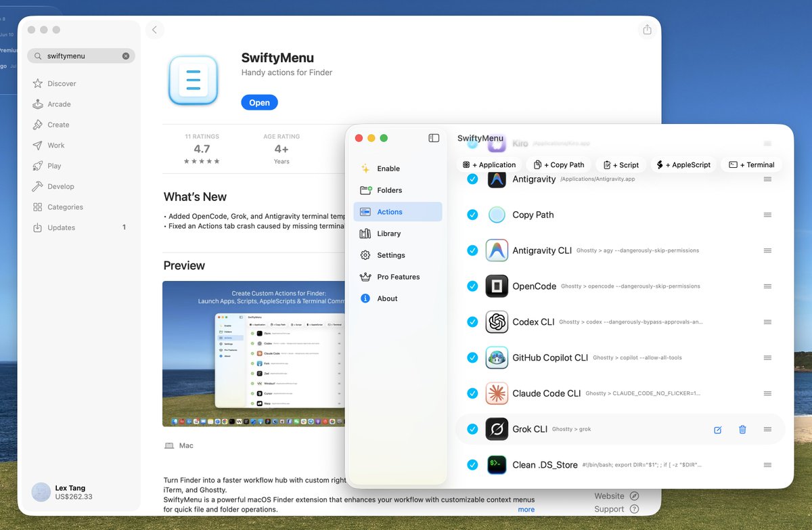
Task: Grab the Grok CLI reorder handle
Action: [x=768, y=429]
